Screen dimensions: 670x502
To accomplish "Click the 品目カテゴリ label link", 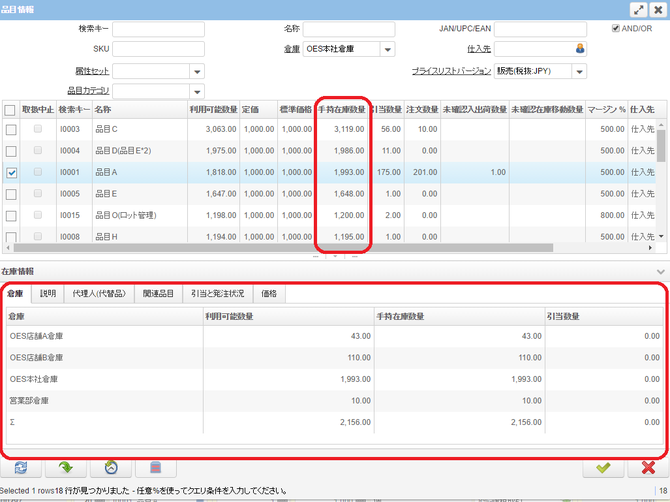I will (88, 91).
